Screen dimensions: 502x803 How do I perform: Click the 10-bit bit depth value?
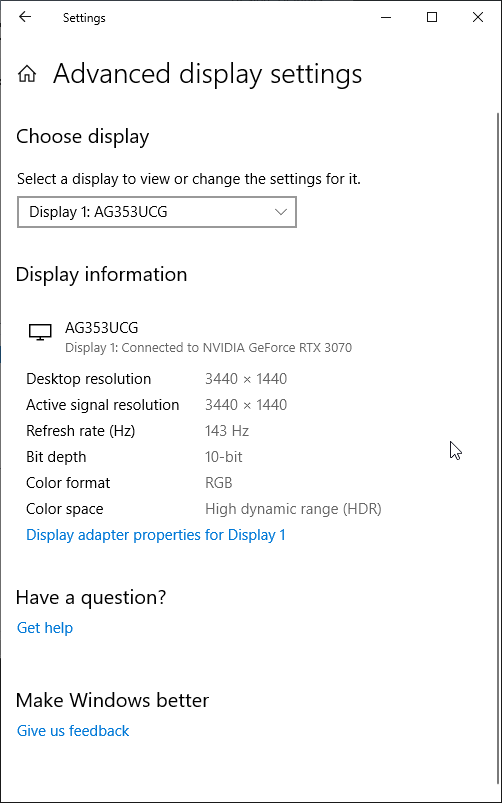point(223,457)
